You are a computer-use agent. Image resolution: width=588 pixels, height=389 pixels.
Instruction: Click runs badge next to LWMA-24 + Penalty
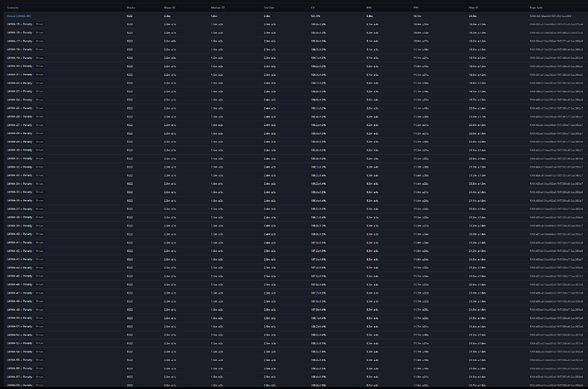click(39, 100)
